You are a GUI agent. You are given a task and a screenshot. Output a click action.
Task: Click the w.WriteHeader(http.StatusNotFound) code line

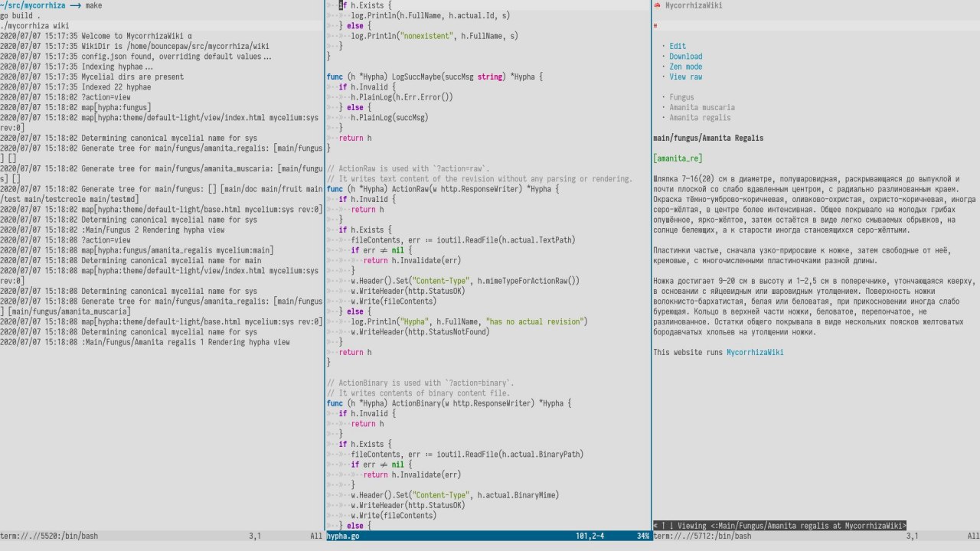pos(420,332)
